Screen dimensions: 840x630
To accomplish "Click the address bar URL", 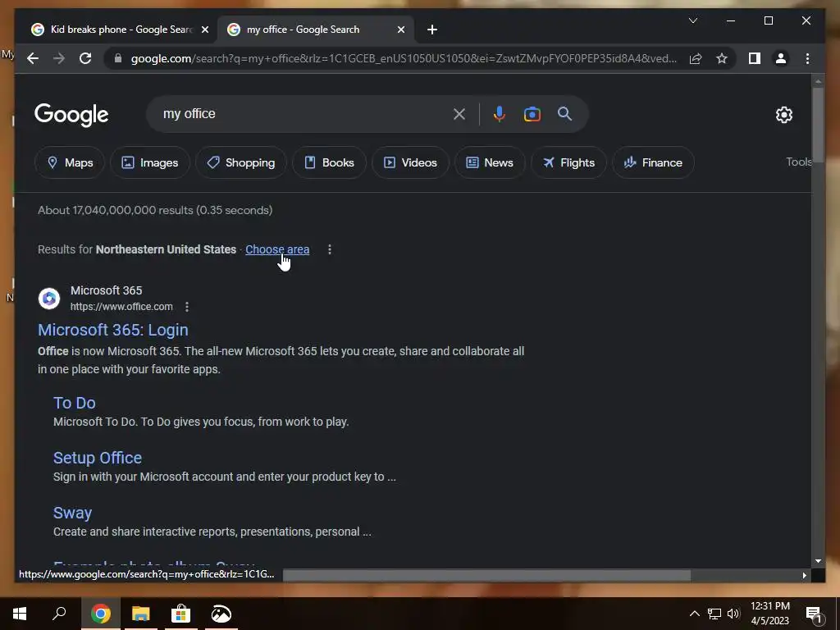I will pyautogui.click(x=404, y=58).
